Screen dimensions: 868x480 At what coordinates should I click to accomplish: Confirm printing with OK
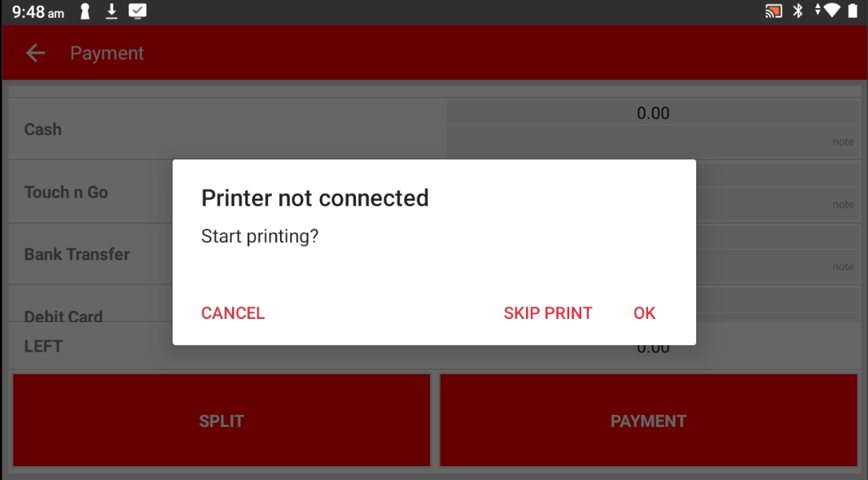tap(644, 313)
